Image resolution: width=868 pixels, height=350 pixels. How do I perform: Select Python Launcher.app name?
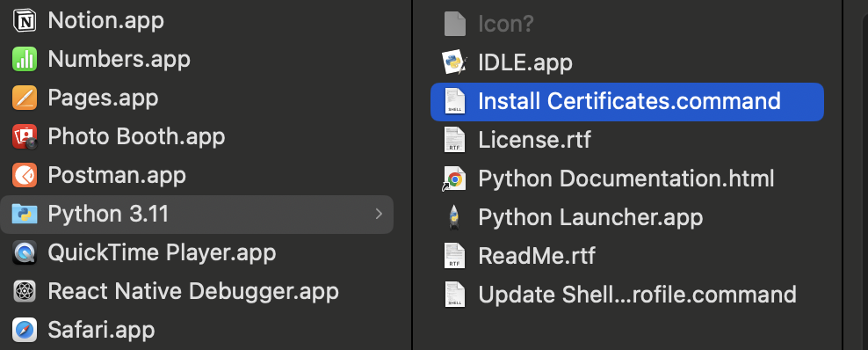[x=590, y=217]
